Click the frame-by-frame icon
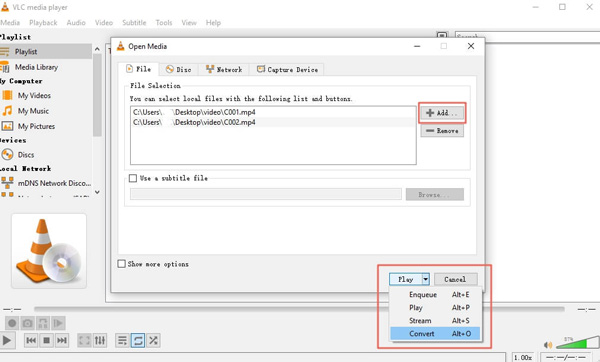Viewport: 600px width, 362px height. click(x=58, y=323)
